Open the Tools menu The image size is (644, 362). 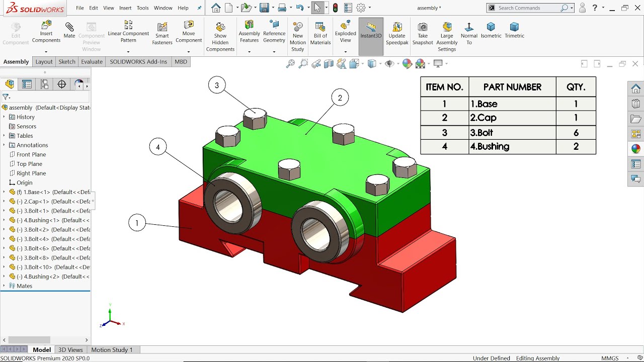143,8
